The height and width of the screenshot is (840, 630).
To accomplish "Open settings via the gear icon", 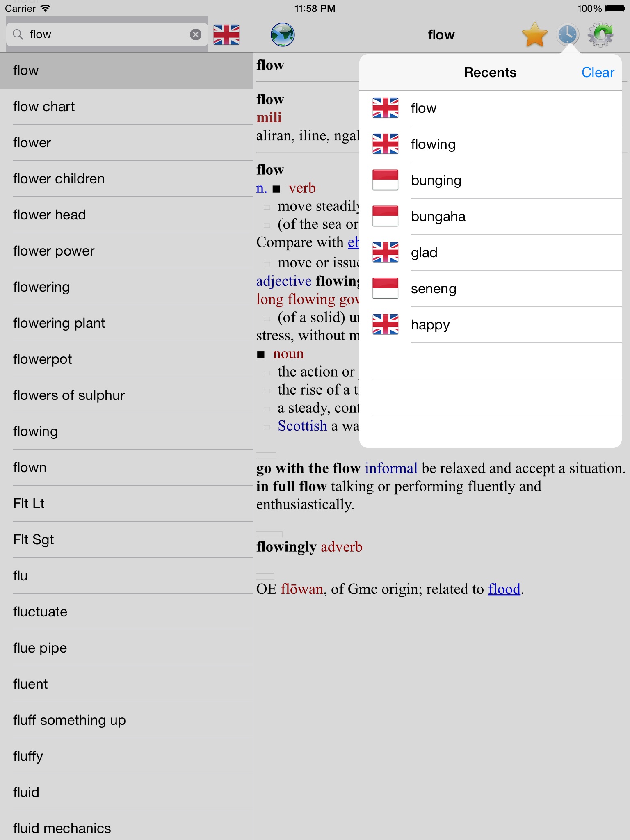I will click(x=600, y=35).
